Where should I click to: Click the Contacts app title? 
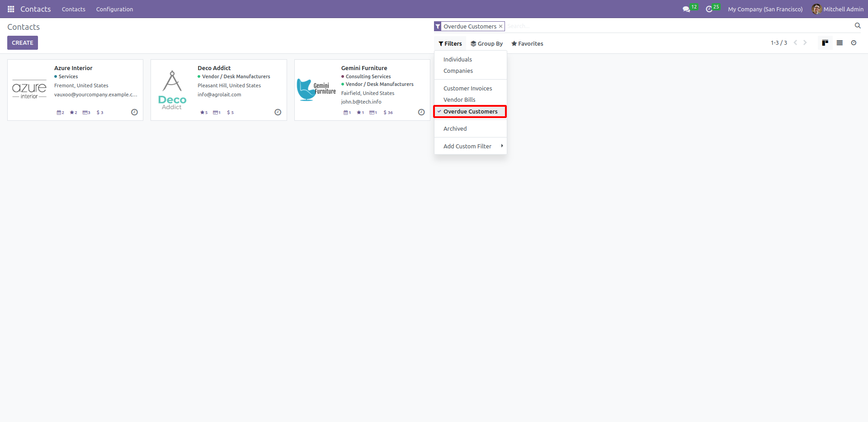pyautogui.click(x=36, y=9)
